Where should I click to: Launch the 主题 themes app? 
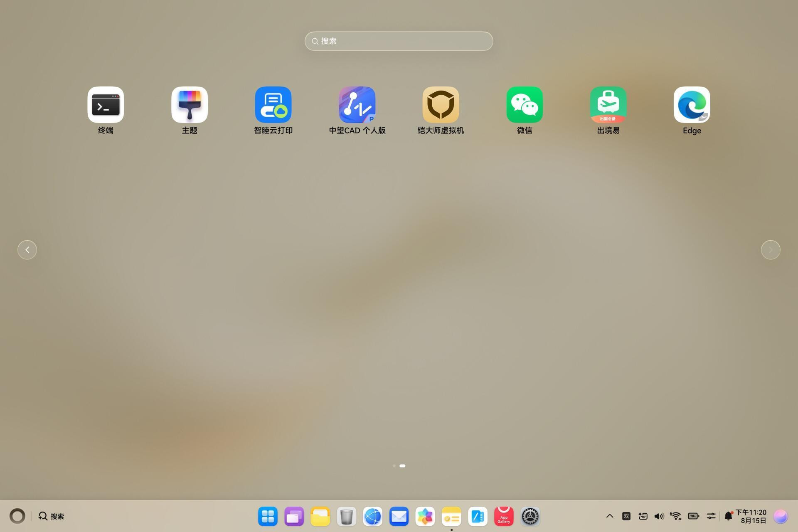tap(190, 105)
